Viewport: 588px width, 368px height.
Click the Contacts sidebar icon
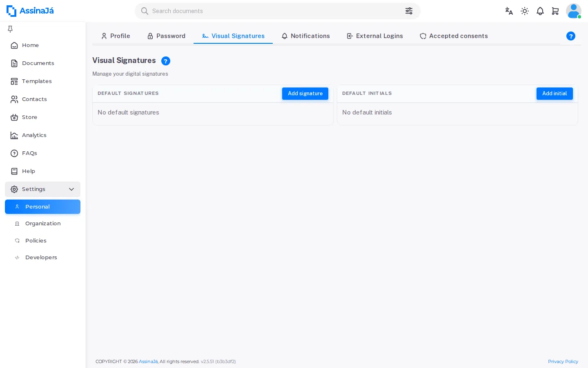point(14,99)
